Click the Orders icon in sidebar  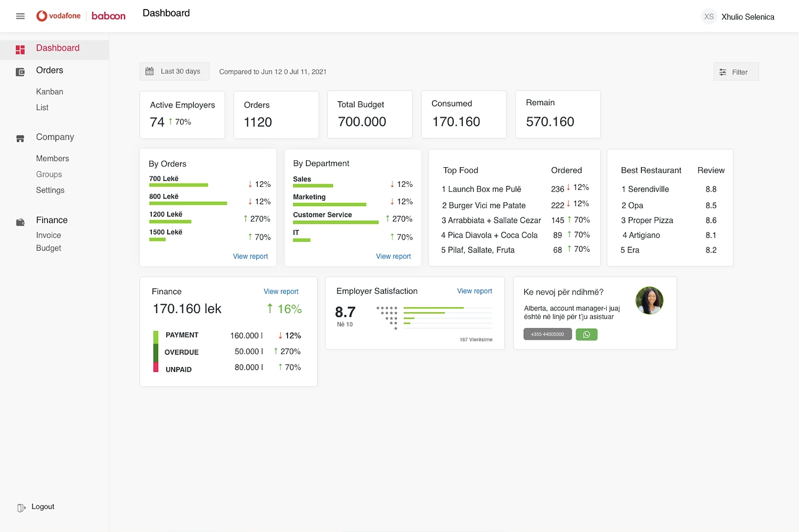click(x=20, y=71)
